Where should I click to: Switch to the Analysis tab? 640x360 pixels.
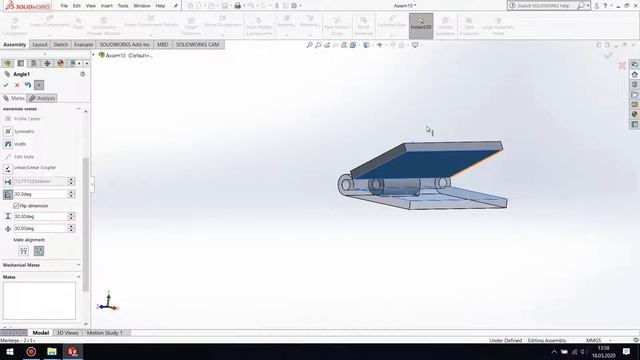[42, 98]
